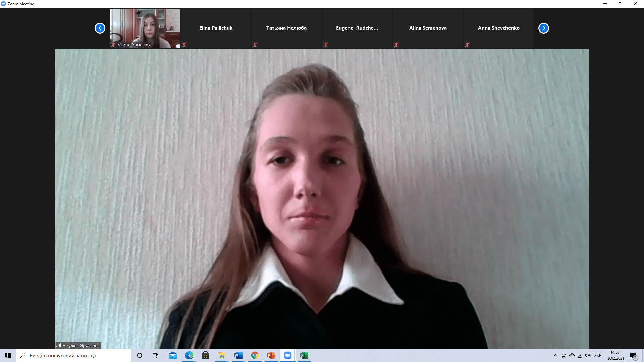Go to previous participants page arrow
The height and width of the screenshot is (362, 644).
(x=100, y=28)
